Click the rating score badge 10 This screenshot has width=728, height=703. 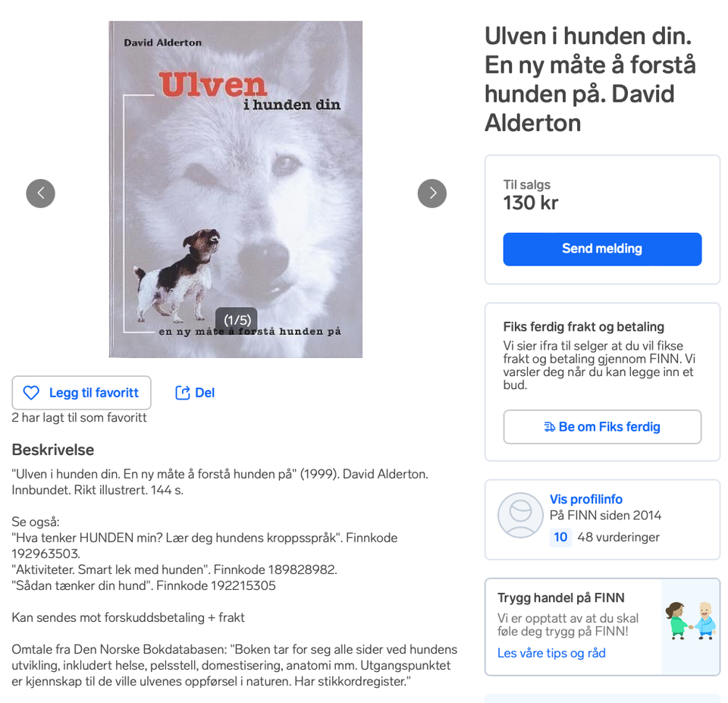tap(560, 537)
